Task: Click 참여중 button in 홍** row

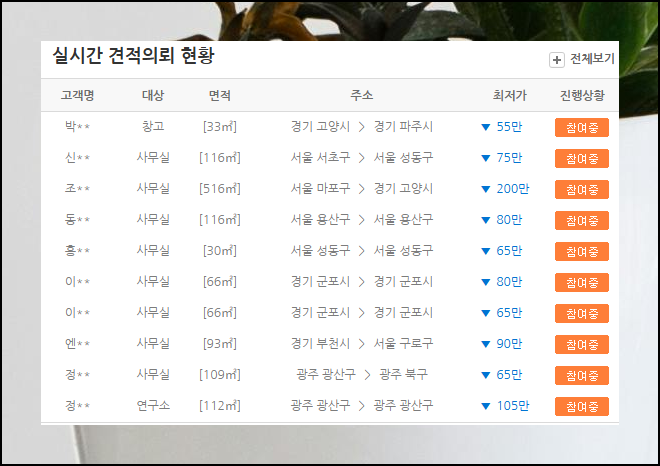Action: [x=582, y=251]
